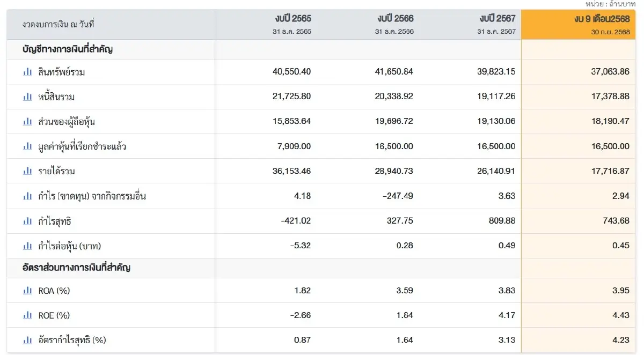Show chart for มูลค่าหุ้นที่เรียกชำระแล้ว
The width and height of the screenshot is (644, 355).
[x=27, y=146]
